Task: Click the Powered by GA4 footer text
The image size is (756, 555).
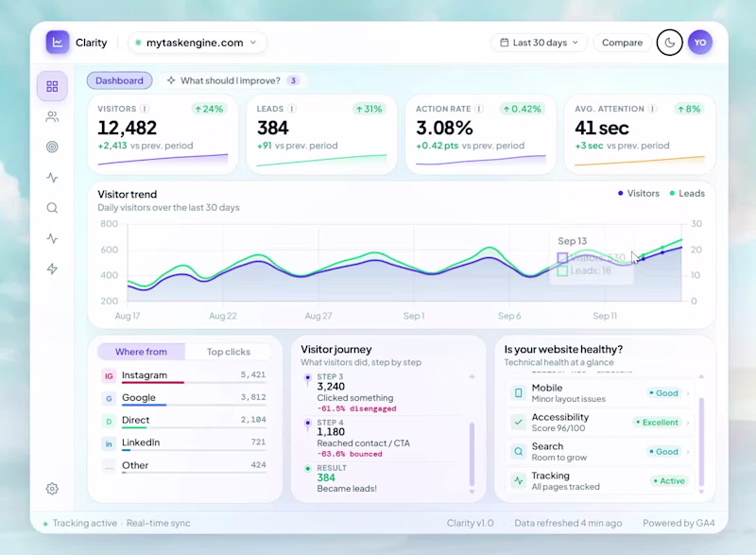Action: pos(679,523)
